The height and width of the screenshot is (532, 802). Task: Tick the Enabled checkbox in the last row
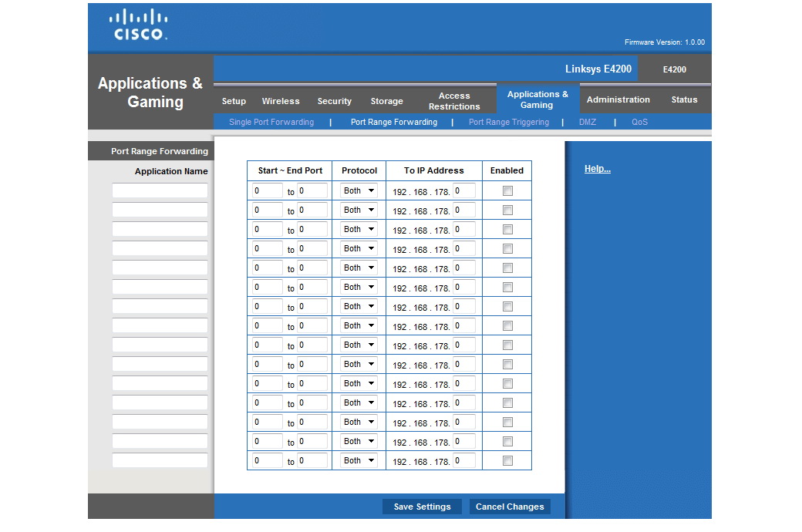[507, 460]
